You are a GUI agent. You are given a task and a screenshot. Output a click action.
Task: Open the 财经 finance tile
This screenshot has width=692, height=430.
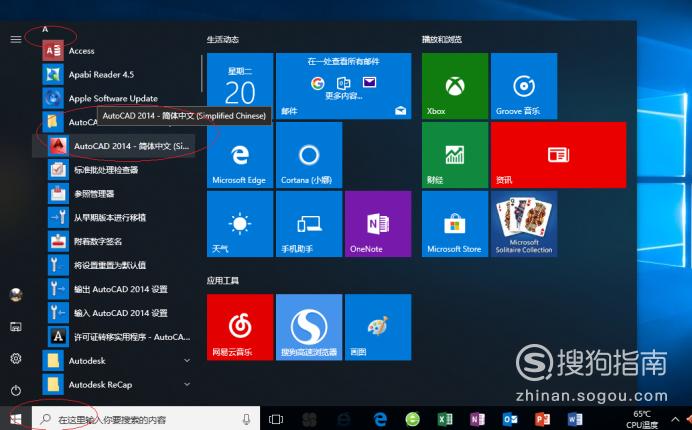[455, 155]
